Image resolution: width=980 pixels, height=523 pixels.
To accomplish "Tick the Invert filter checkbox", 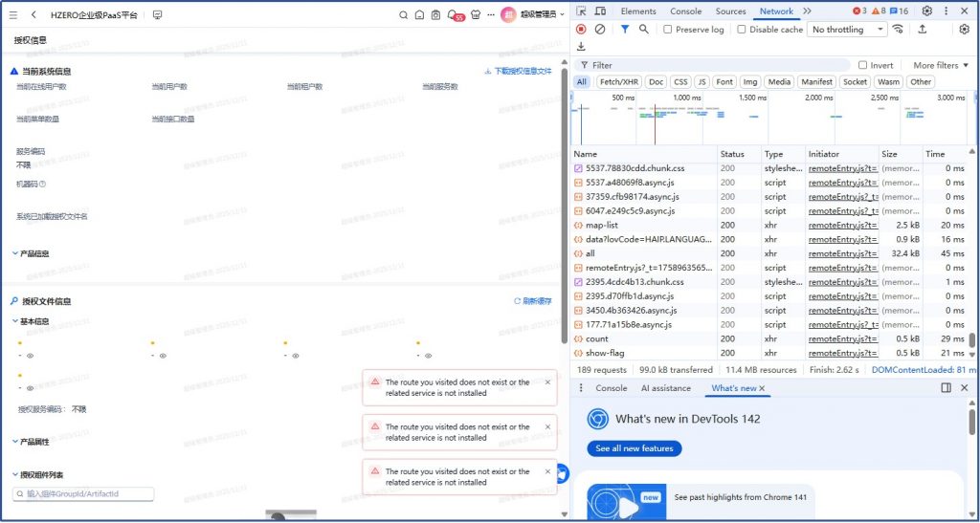I will click(x=862, y=65).
